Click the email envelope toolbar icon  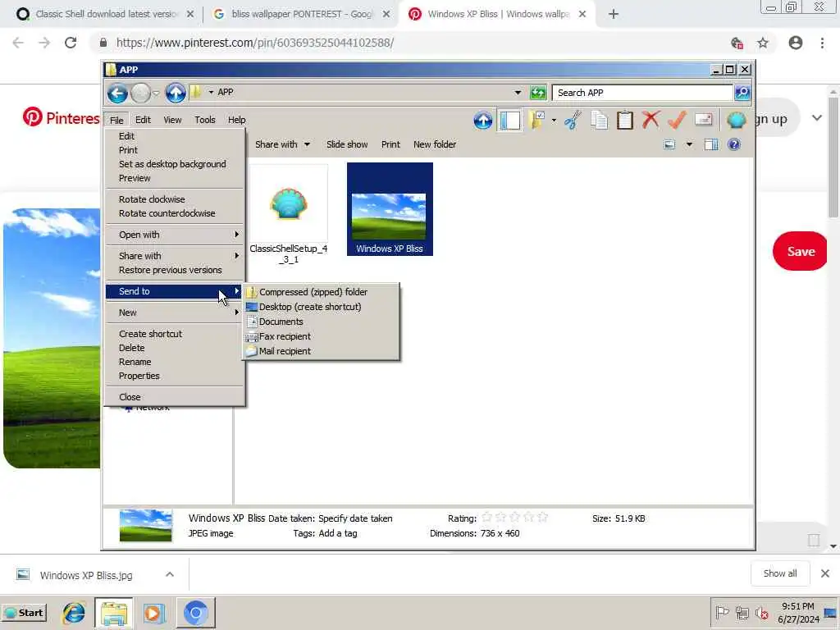(x=703, y=120)
